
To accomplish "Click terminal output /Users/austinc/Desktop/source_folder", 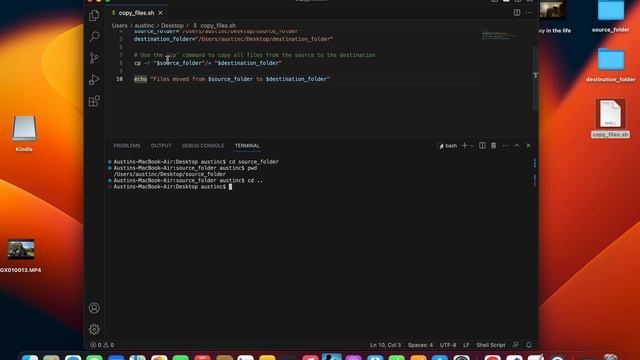I will (x=169, y=174).
